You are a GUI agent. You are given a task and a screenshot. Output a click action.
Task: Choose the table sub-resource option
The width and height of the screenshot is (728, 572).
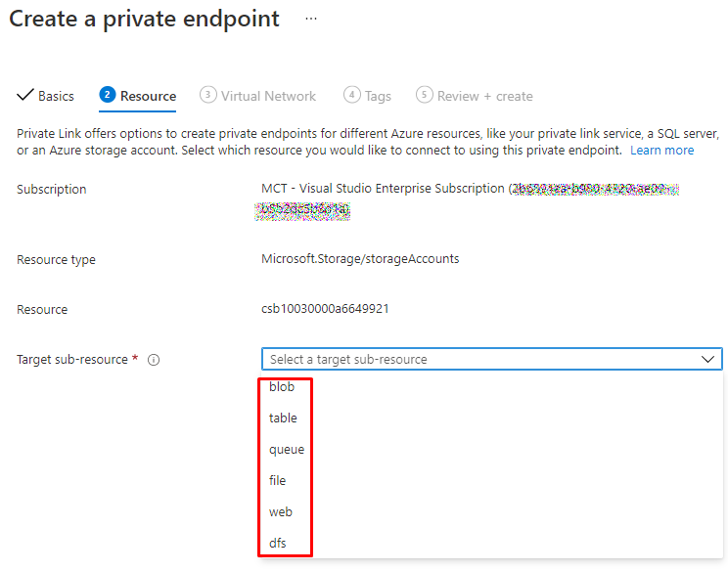tap(283, 418)
